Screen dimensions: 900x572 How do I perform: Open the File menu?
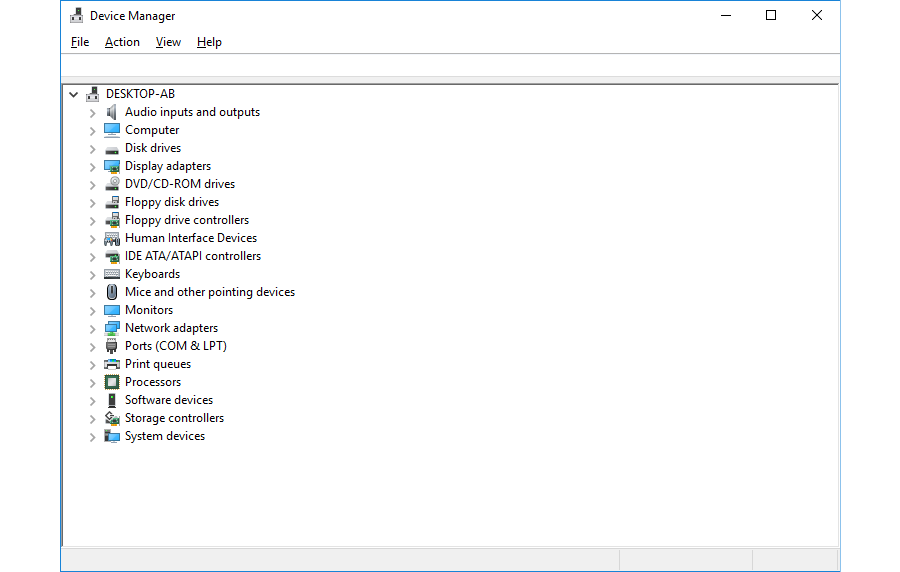tap(80, 42)
